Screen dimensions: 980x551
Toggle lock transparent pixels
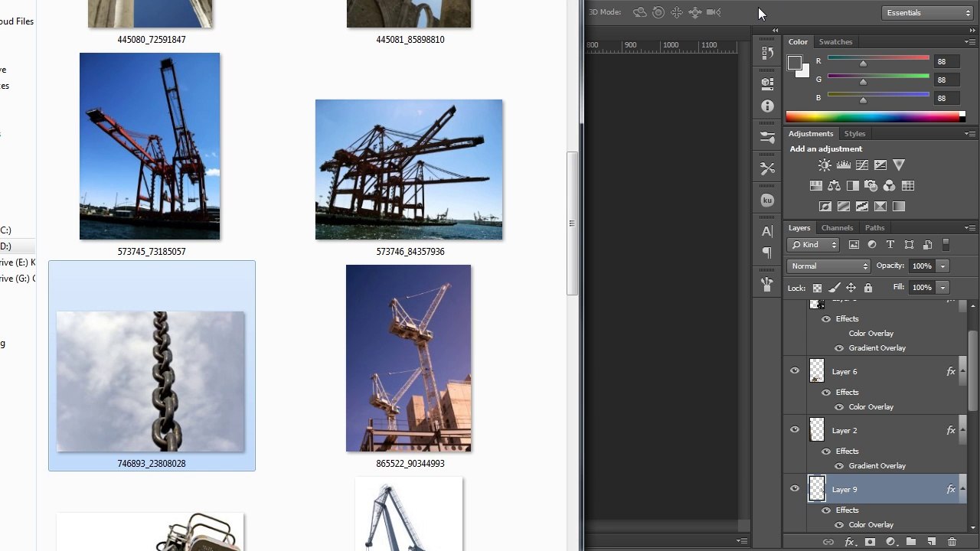pyautogui.click(x=817, y=288)
